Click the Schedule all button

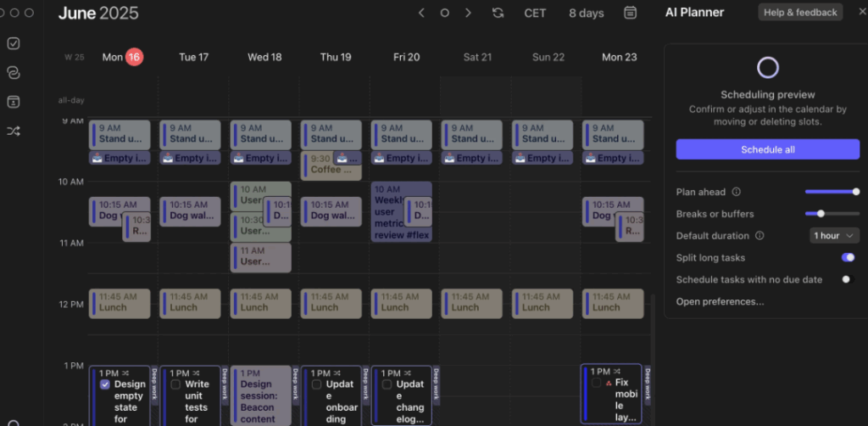tap(767, 149)
